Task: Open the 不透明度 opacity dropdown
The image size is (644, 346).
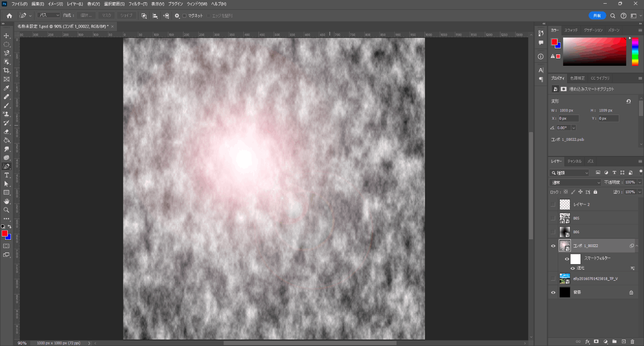Action: [x=640, y=183]
